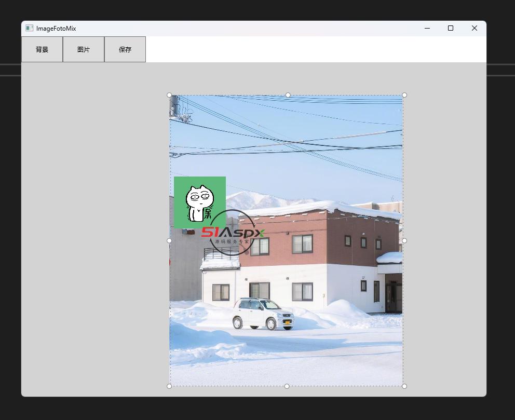The height and width of the screenshot is (420, 515).
Task: Click the ImageFotoMix app icon in title bar
Action: [x=29, y=29]
